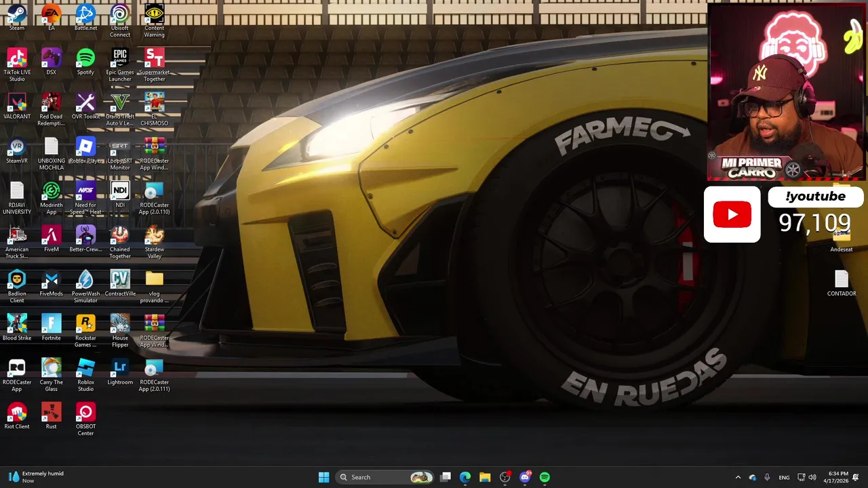Open the FiveM shortcut
Image resolution: width=868 pixels, height=488 pixels.
click(x=51, y=239)
